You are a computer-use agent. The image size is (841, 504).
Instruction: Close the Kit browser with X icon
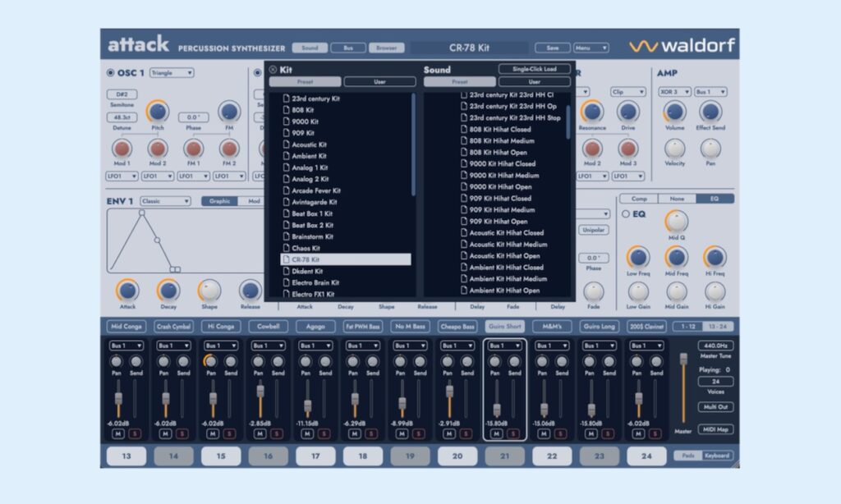(273, 70)
